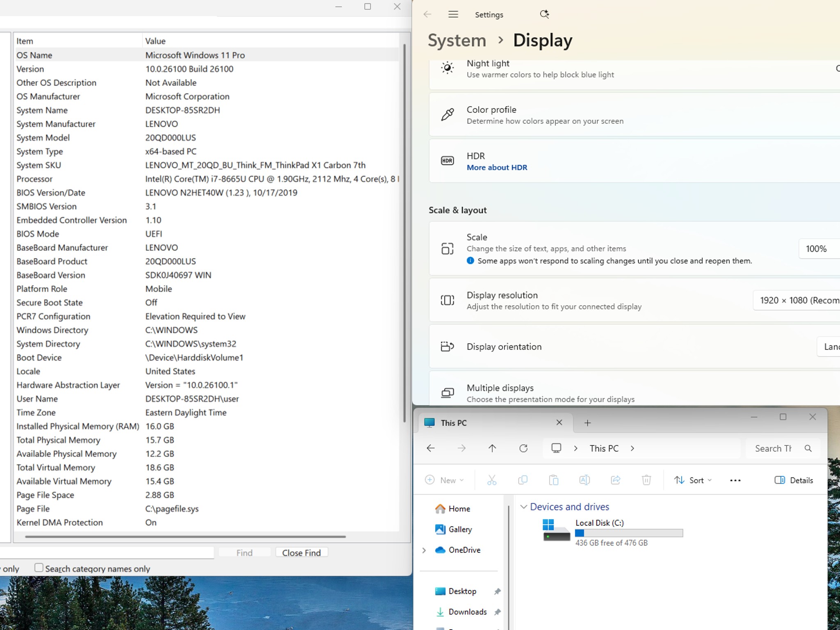
Task: Click the Delete trash icon in Explorer
Action: (x=646, y=480)
